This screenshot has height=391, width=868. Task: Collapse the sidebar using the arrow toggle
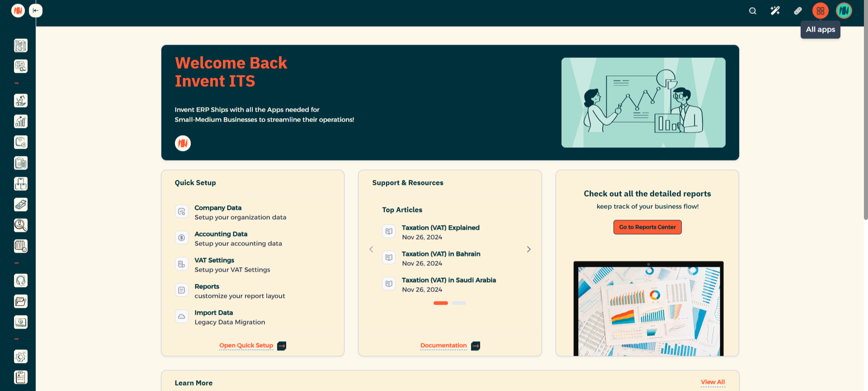click(x=36, y=11)
